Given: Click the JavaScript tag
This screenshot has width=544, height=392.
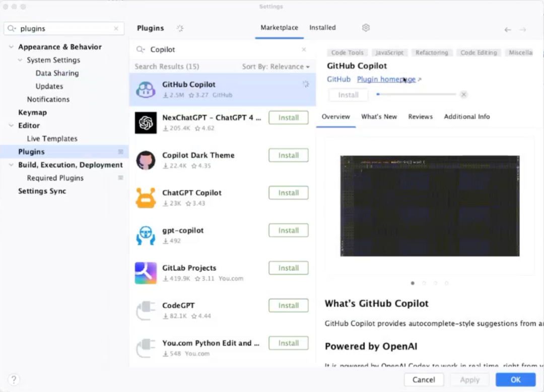Looking at the screenshot, I should pyautogui.click(x=389, y=53).
